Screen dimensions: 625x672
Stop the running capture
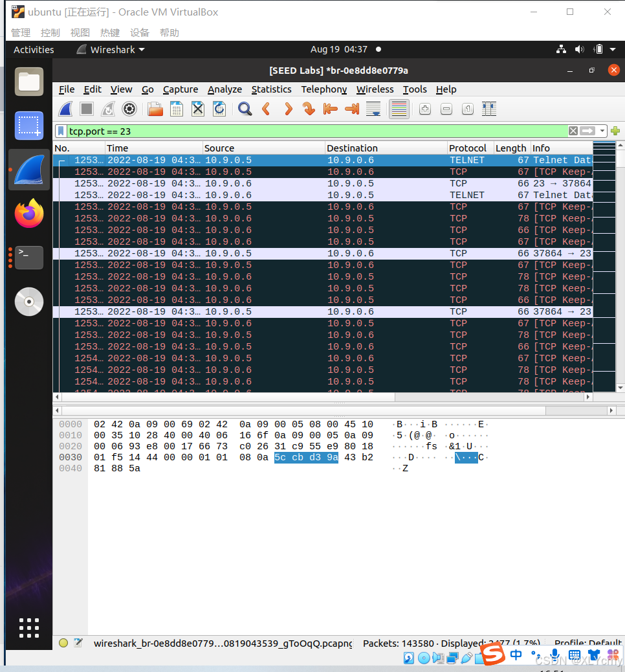coord(87,109)
